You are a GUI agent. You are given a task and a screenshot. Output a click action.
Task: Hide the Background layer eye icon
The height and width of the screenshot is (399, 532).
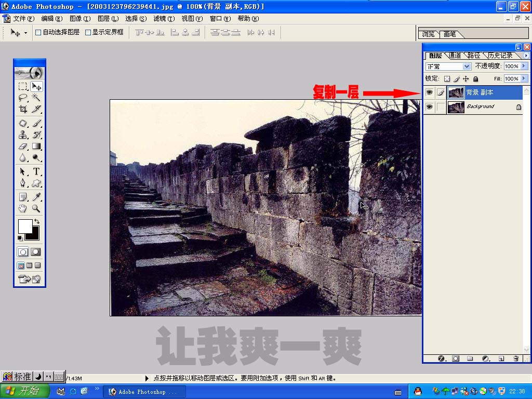point(429,107)
